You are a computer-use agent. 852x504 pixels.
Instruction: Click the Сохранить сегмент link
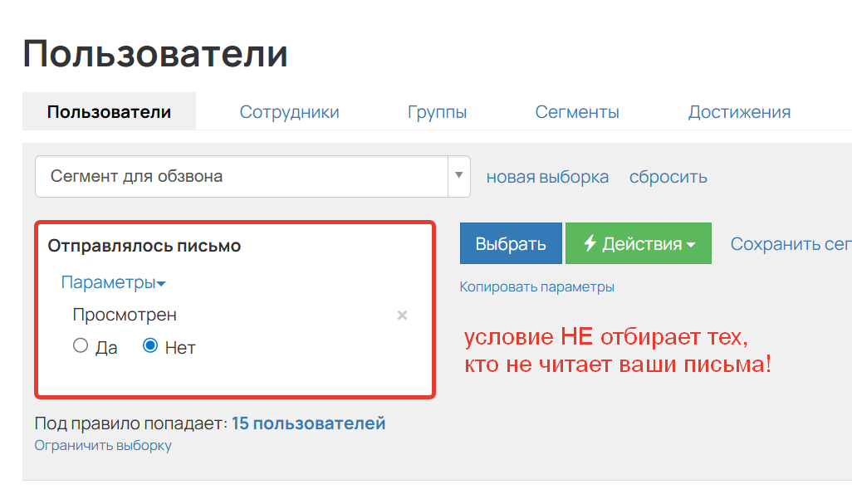790,243
